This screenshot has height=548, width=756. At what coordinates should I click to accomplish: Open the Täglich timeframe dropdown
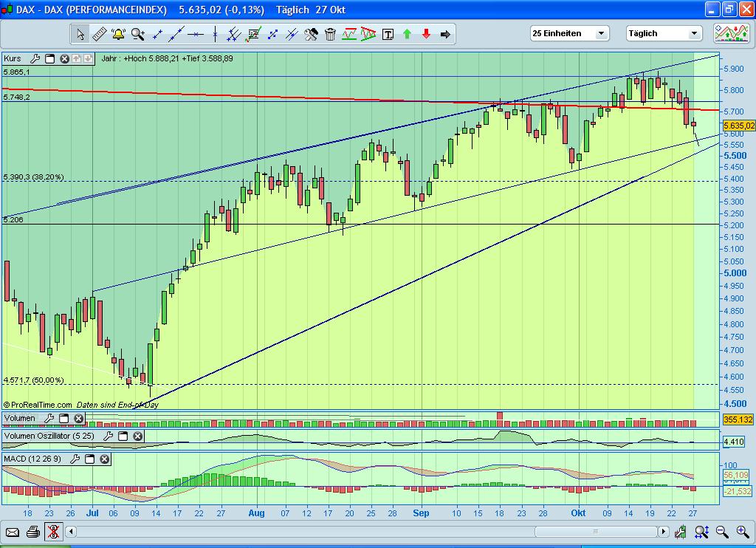pos(664,33)
